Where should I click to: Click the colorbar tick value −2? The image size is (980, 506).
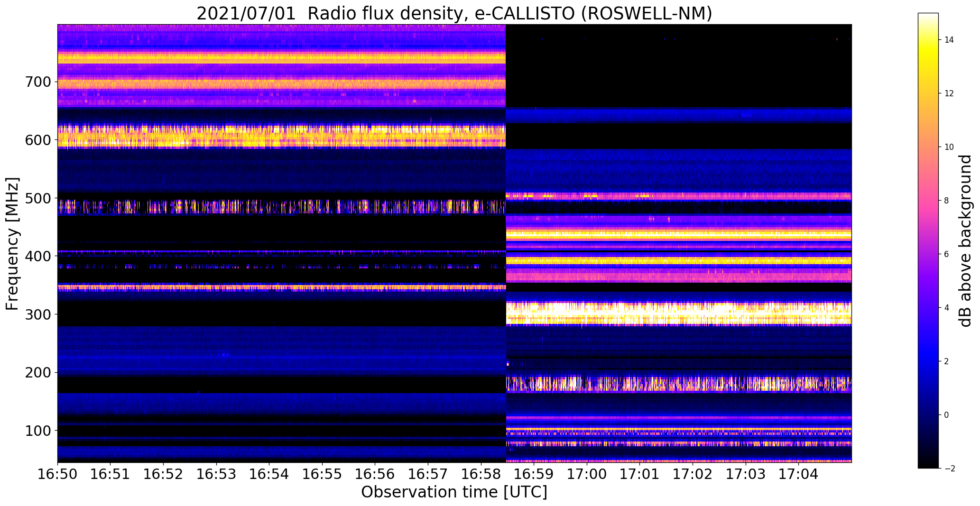click(949, 469)
